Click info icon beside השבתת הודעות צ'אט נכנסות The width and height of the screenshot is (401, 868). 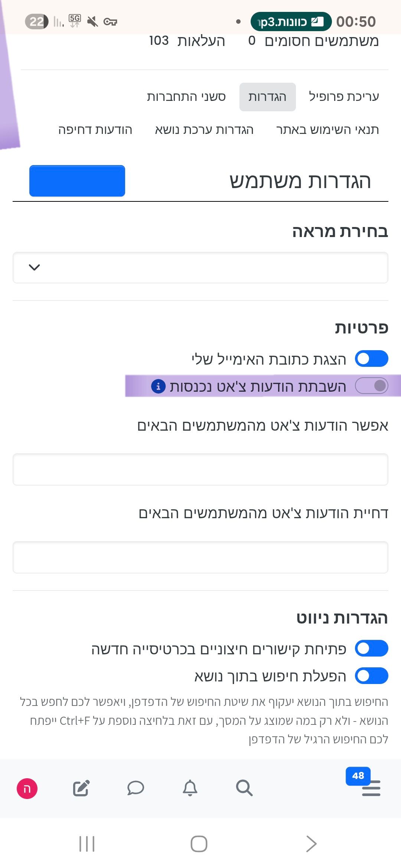coord(158,386)
